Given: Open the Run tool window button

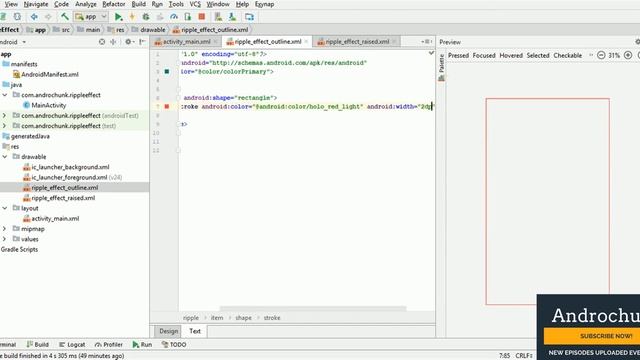Looking at the screenshot, I should [142, 344].
